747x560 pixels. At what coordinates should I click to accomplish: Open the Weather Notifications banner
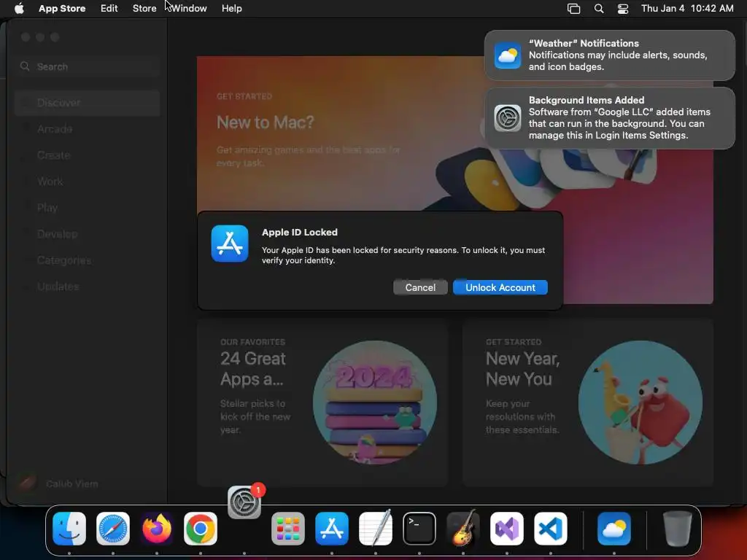(609, 55)
